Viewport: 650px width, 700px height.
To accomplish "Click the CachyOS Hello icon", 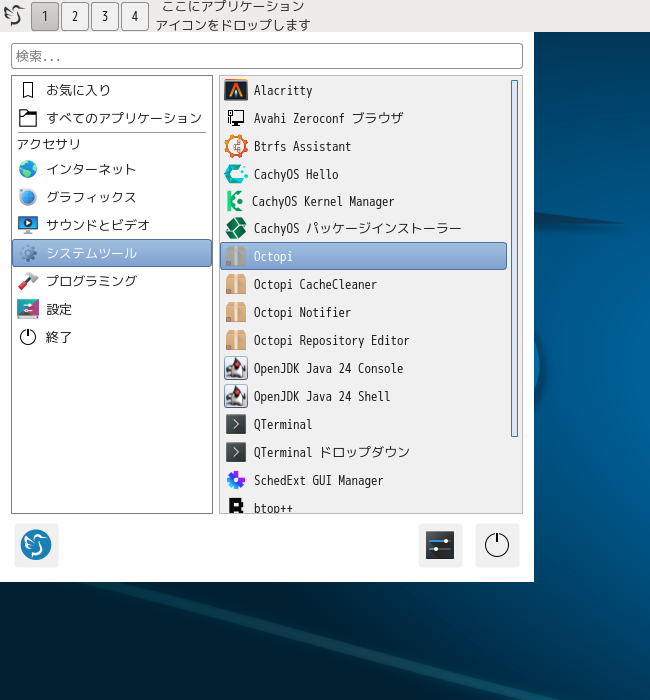I will coord(236,174).
